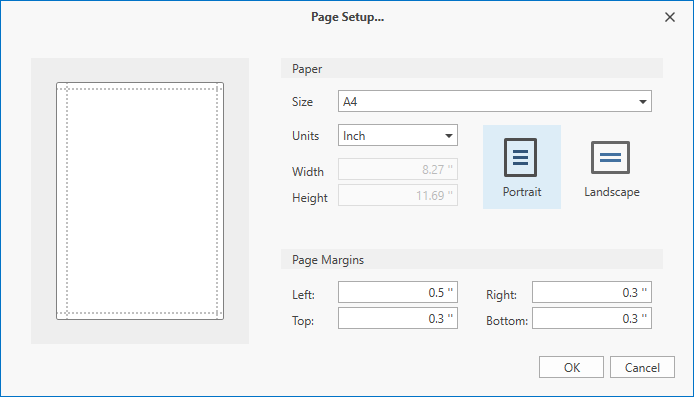The image size is (694, 397).
Task: Open the paper Size dropdown
Action: tap(494, 101)
